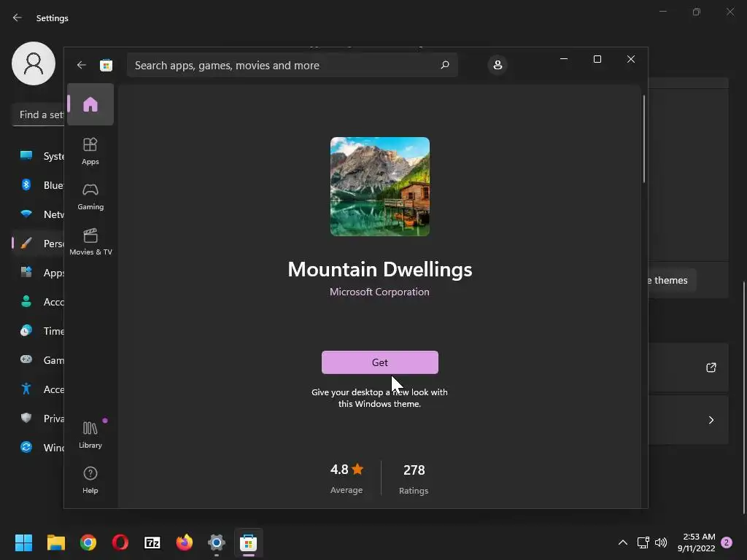Show hidden system tray icons
747x560 pixels.
623,542
